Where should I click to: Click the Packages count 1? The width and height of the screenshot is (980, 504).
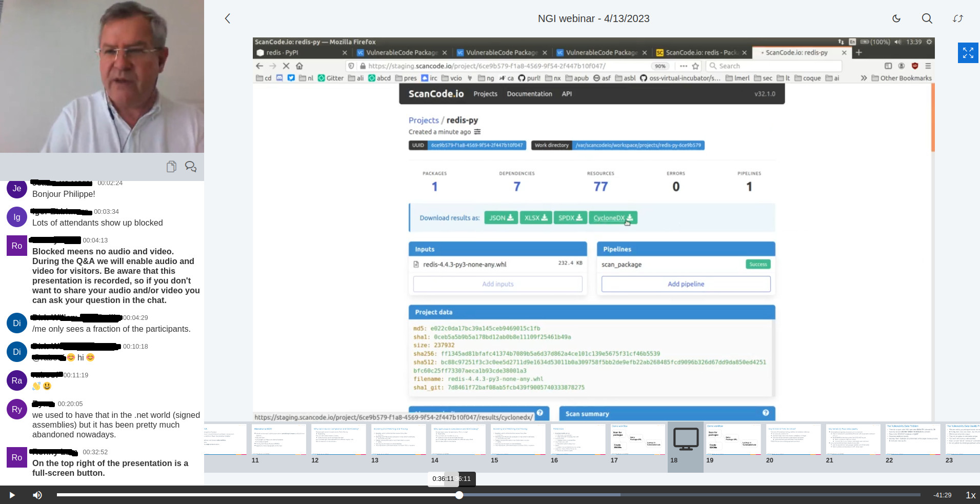[434, 187]
